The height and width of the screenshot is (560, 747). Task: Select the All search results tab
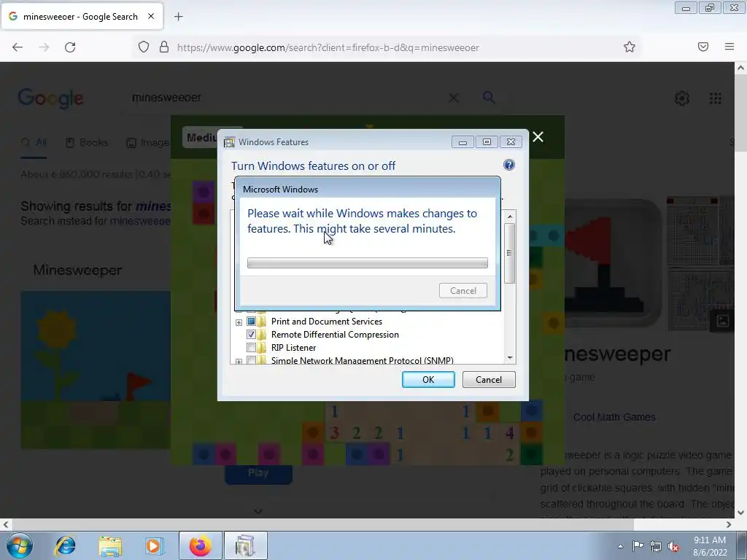(34, 142)
